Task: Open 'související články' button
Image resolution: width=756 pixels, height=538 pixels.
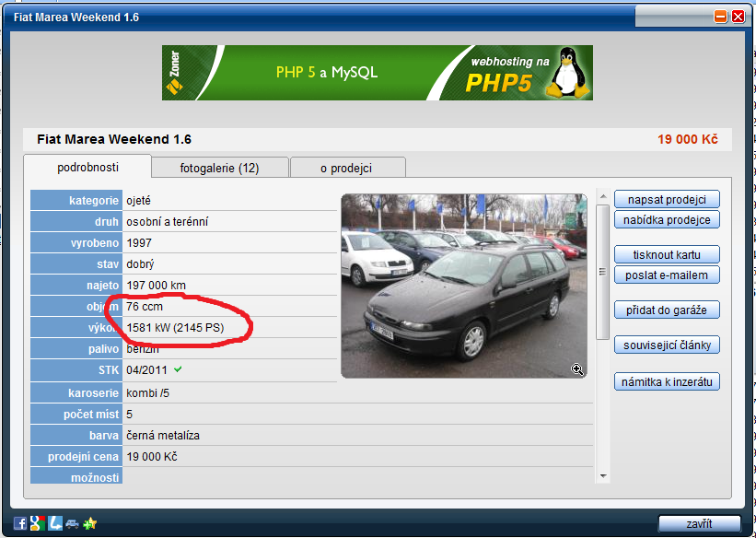Action: tap(667, 345)
